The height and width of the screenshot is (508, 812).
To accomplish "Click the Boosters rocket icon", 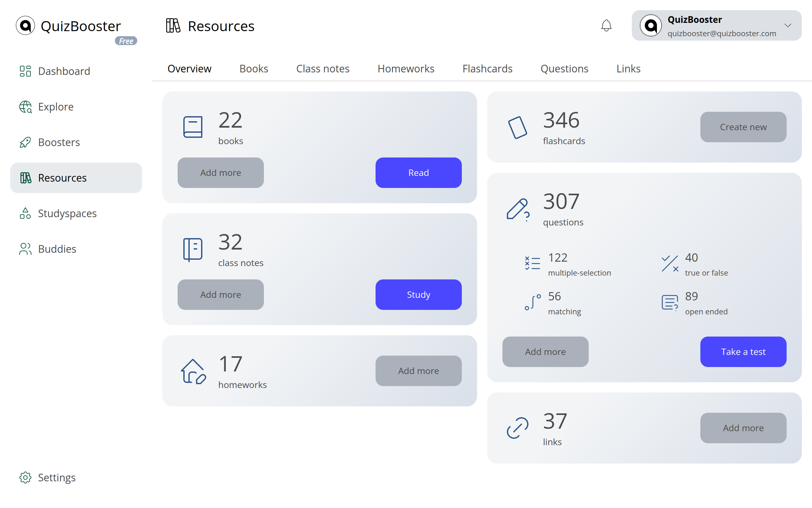I will [x=25, y=143].
